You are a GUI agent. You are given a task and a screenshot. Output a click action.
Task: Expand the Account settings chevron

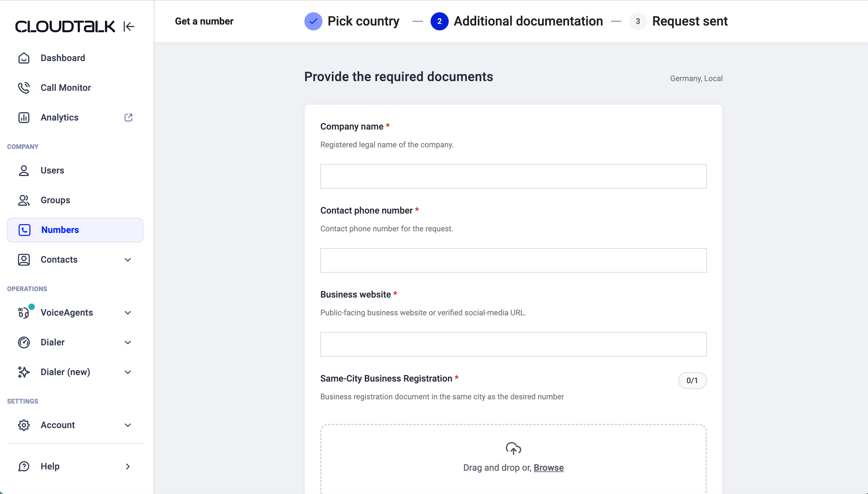(128, 425)
